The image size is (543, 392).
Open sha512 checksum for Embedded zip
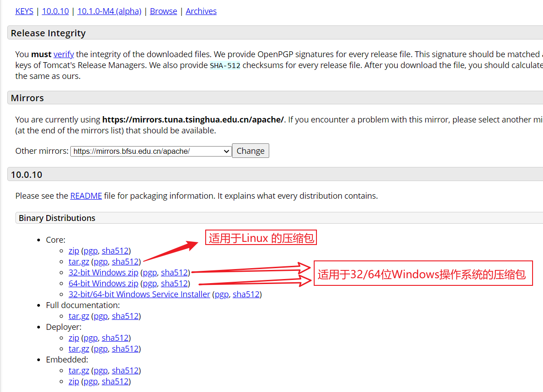[115, 382]
